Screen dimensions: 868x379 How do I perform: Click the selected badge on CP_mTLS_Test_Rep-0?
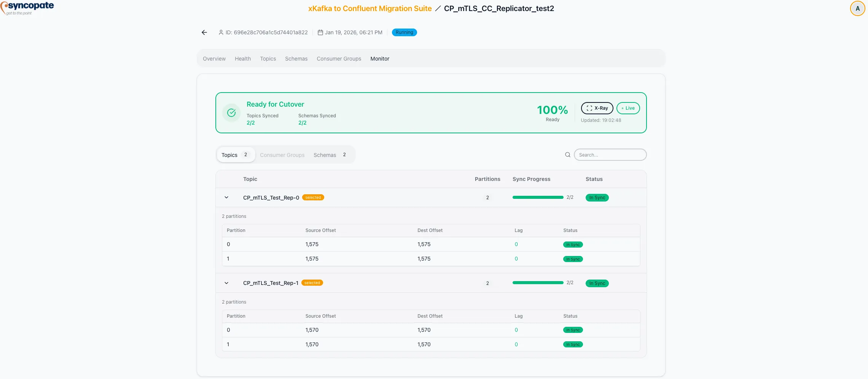pos(313,197)
